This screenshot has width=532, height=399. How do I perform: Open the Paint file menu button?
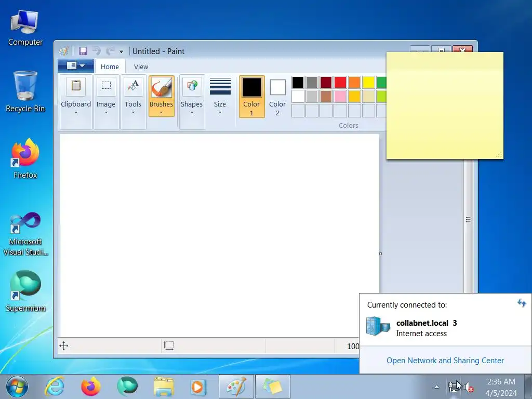pyautogui.click(x=76, y=66)
